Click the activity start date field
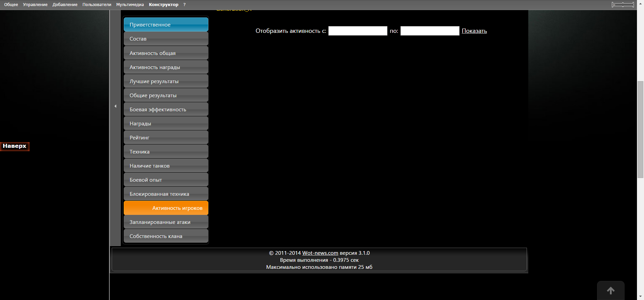 click(x=358, y=31)
